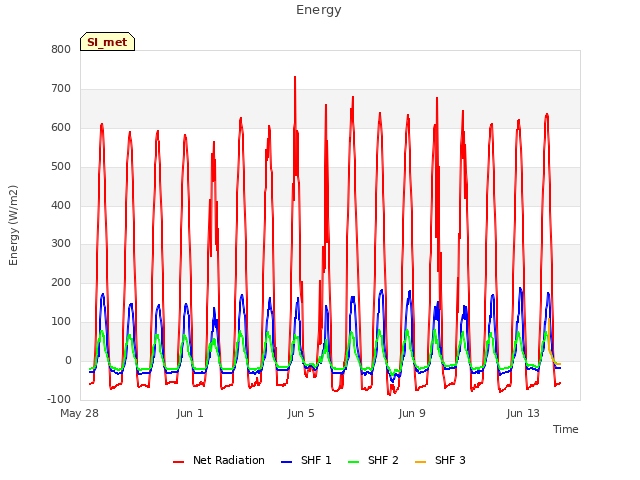This screenshot has width=640, height=480.
Task: Toggle the Net Radiation legend entry
Action: (219, 460)
